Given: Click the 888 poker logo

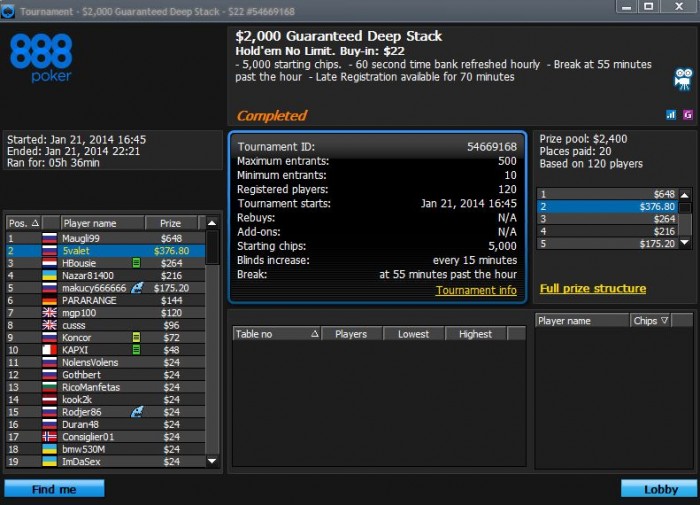Looking at the screenshot, I should click(41, 58).
